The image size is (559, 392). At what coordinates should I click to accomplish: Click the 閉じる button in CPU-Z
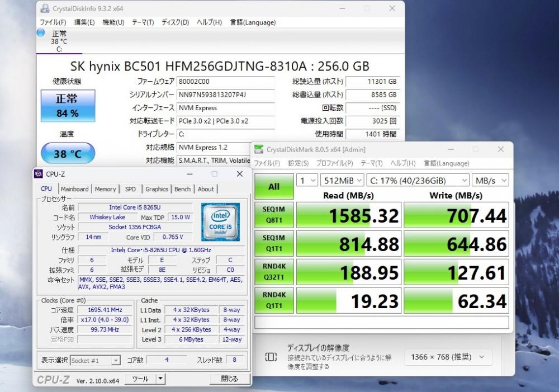click(229, 379)
